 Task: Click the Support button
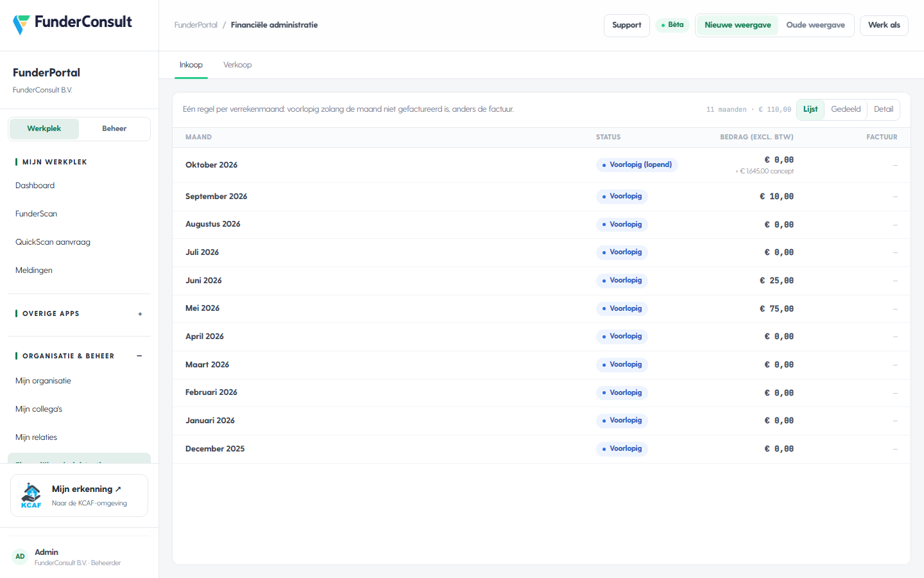626,25
